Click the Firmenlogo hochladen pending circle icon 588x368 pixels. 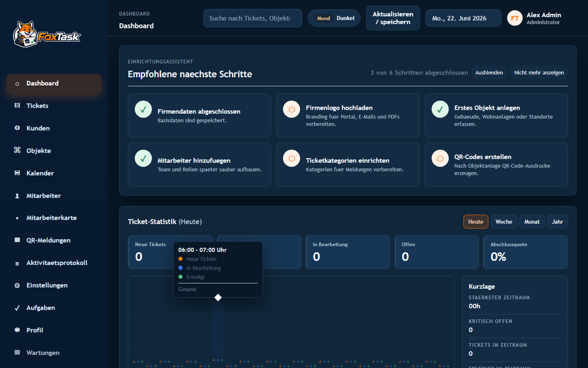[292, 110]
